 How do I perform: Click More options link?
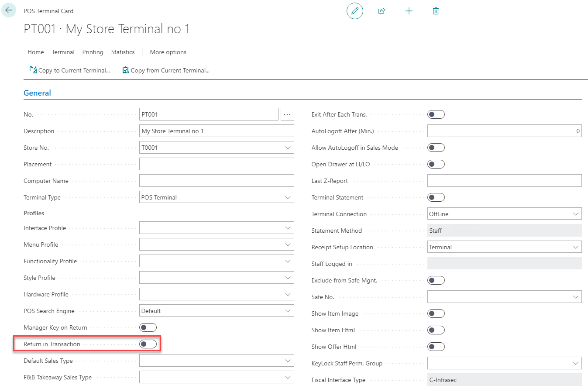pyautogui.click(x=168, y=52)
